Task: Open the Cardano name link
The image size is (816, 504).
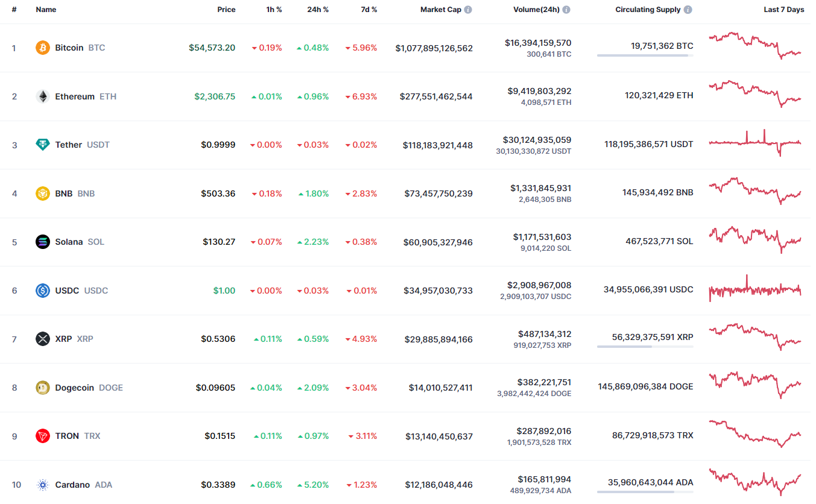Action: coord(72,485)
